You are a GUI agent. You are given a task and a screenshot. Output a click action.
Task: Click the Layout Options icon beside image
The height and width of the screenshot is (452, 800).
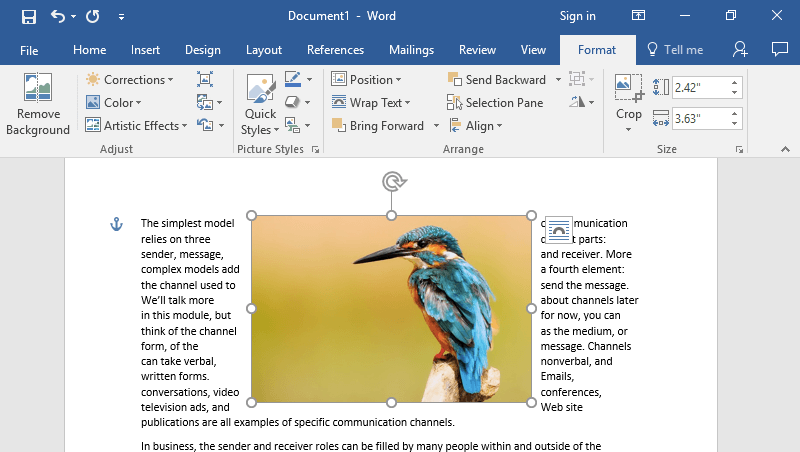click(559, 230)
